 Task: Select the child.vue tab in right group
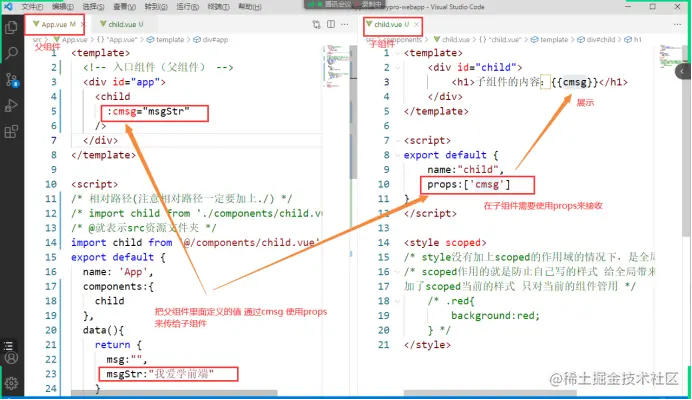point(392,24)
